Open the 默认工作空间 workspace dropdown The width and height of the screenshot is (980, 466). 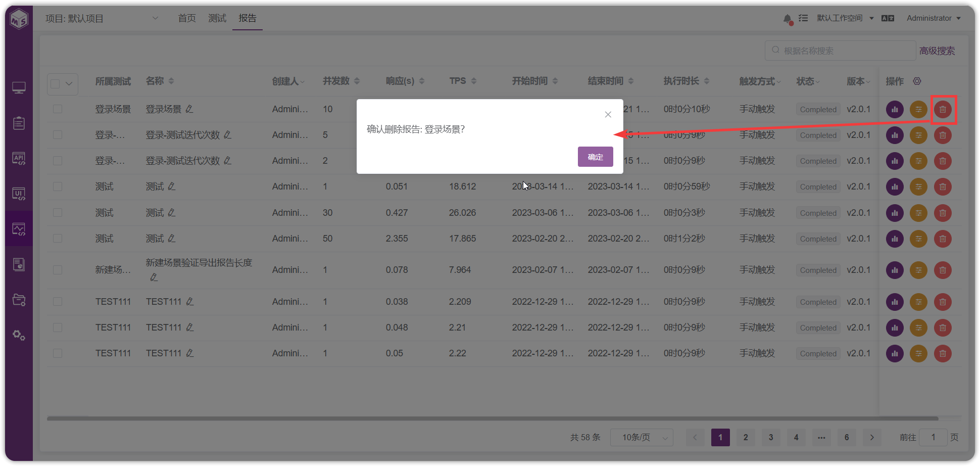pos(845,18)
